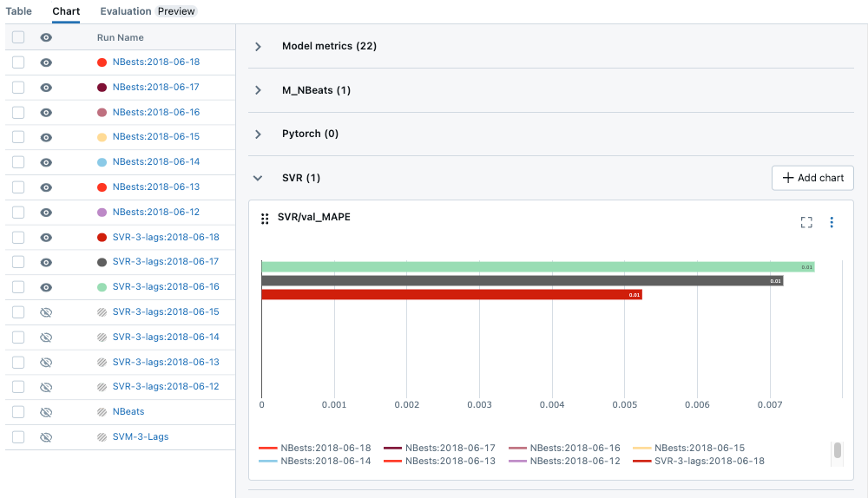The height and width of the screenshot is (498, 868).
Task: Tick the select-all checkbox in table header
Action: click(18, 37)
